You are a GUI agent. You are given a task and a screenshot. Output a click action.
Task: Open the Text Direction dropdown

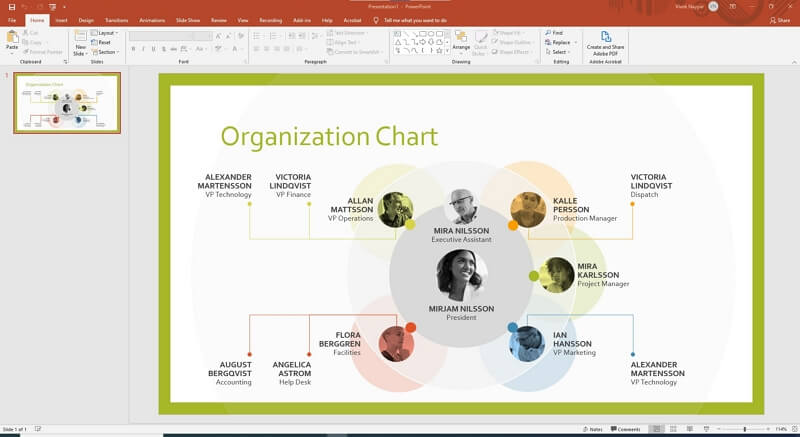click(349, 33)
